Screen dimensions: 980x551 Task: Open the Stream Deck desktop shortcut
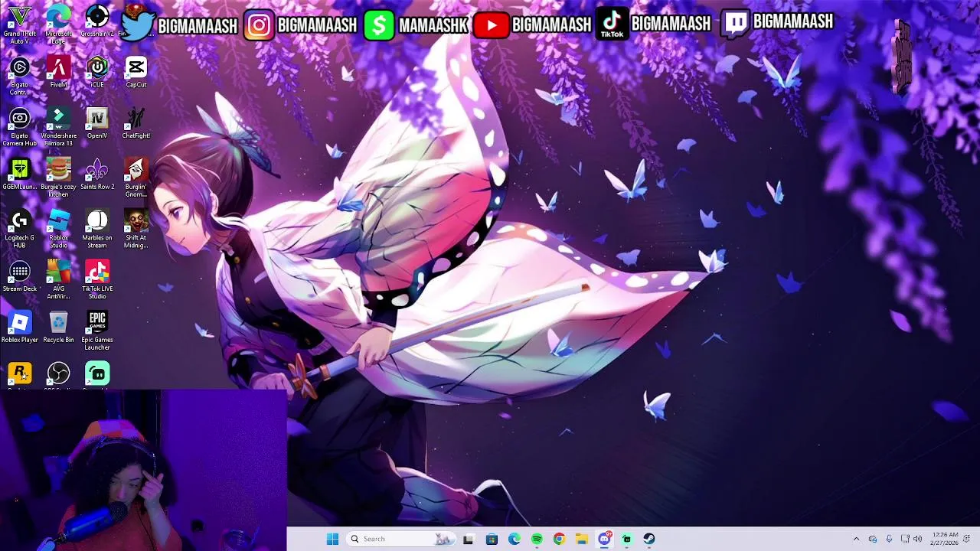[x=19, y=276]
